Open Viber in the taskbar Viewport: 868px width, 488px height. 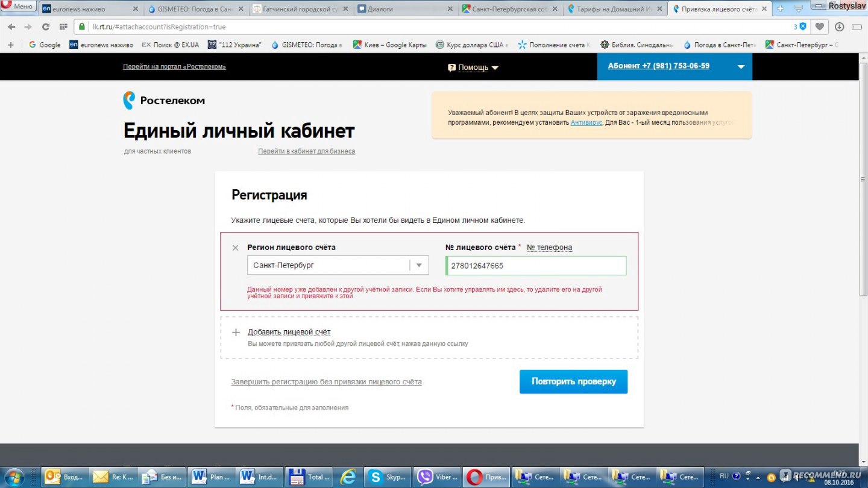coord(436,477)
